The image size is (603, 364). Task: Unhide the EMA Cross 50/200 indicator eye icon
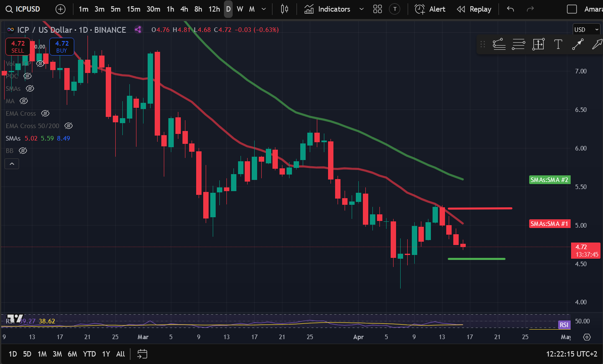click(x=69, y=126)
